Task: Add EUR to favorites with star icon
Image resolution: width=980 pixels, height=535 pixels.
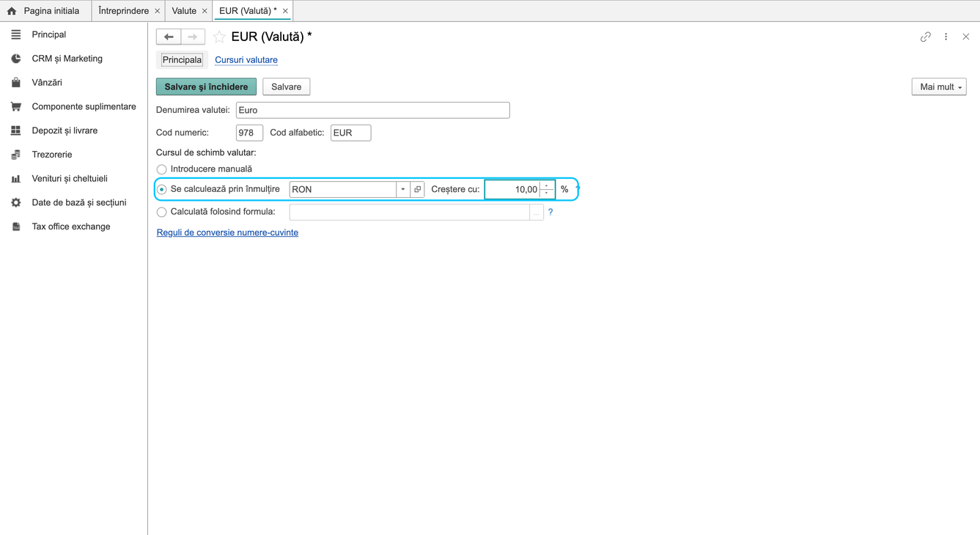Action: [219, 37]
